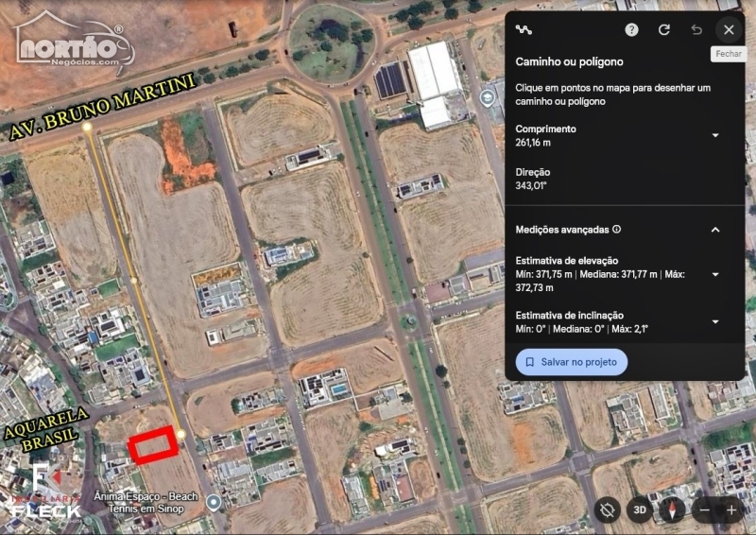The height and width of the screenshot is (535, 756).
Task: Toggle the orientation lock circular button
Action: point(607,509)
